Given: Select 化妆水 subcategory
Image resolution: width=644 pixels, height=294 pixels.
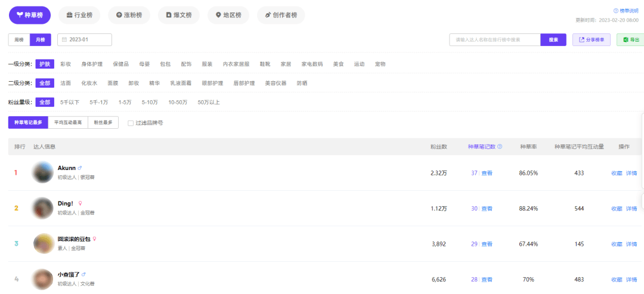Looking at the screenshot, I should pyautogui.click(x=89, y=83).
